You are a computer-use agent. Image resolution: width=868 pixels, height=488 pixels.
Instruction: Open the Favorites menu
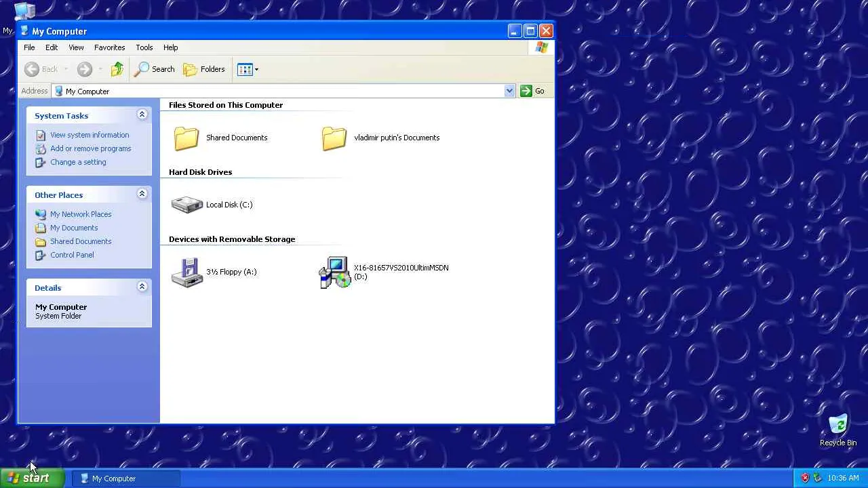(x=110, y=47)
